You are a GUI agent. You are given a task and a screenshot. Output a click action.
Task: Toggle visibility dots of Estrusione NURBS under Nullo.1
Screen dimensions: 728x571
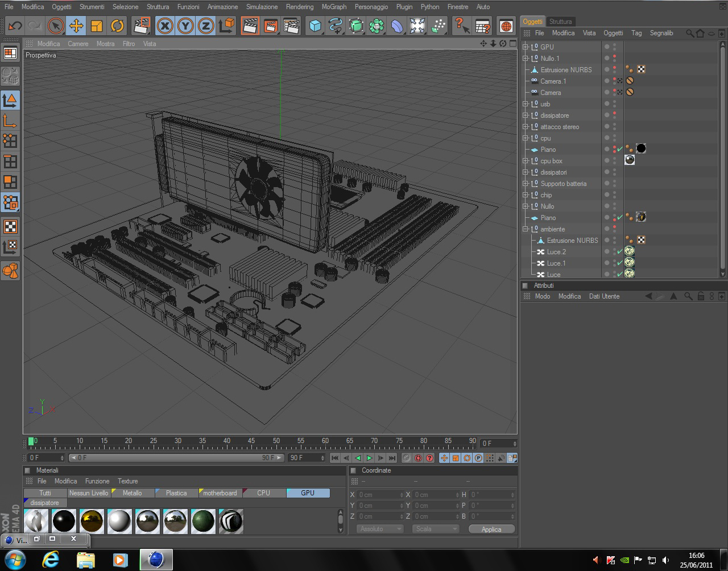(x=614, y=69)
